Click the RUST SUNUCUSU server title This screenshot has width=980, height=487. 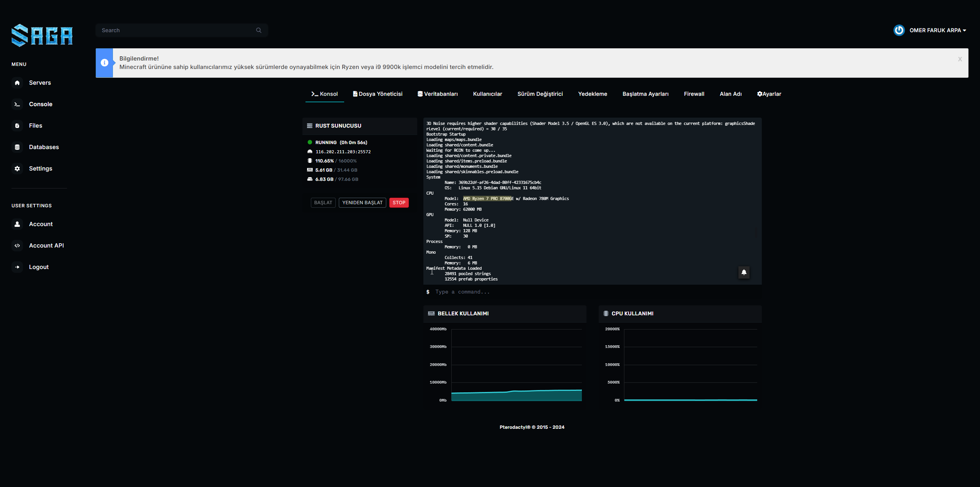(x=338, y=126)
